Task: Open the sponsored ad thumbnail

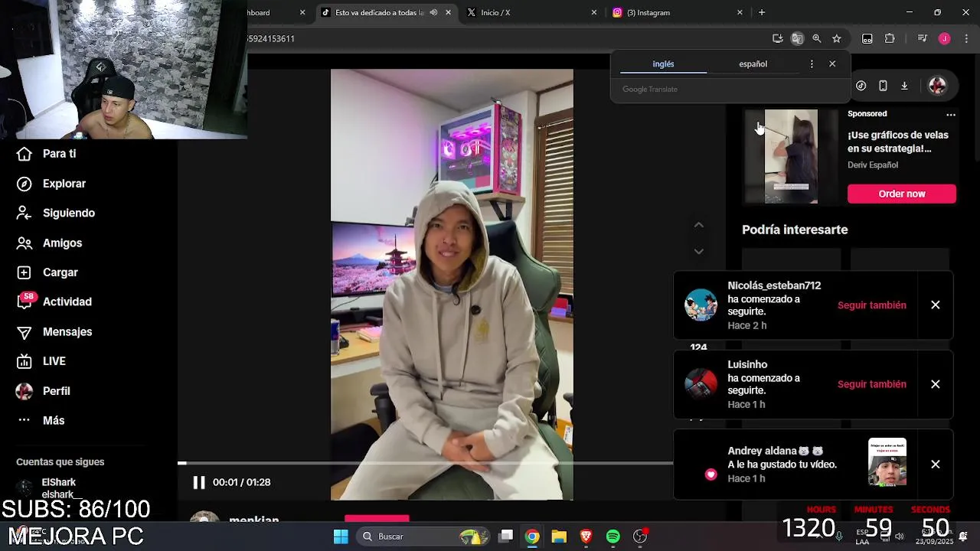Action: point(791,156)
